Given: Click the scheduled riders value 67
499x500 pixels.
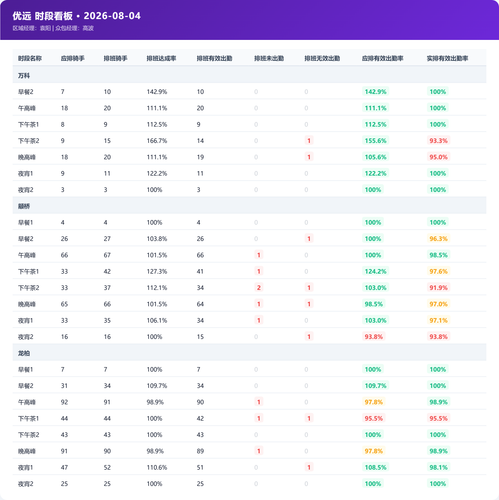Looking at the screenshot, I should tap(107, 255).
